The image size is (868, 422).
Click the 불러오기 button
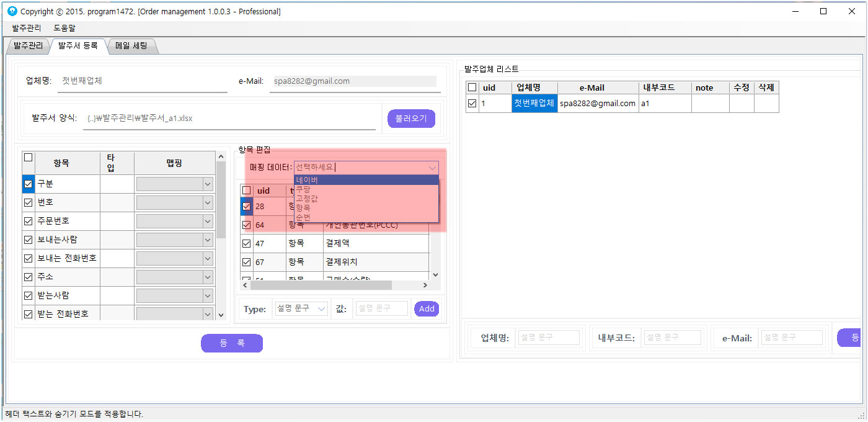pyautogui.click(x=411, y=119)
